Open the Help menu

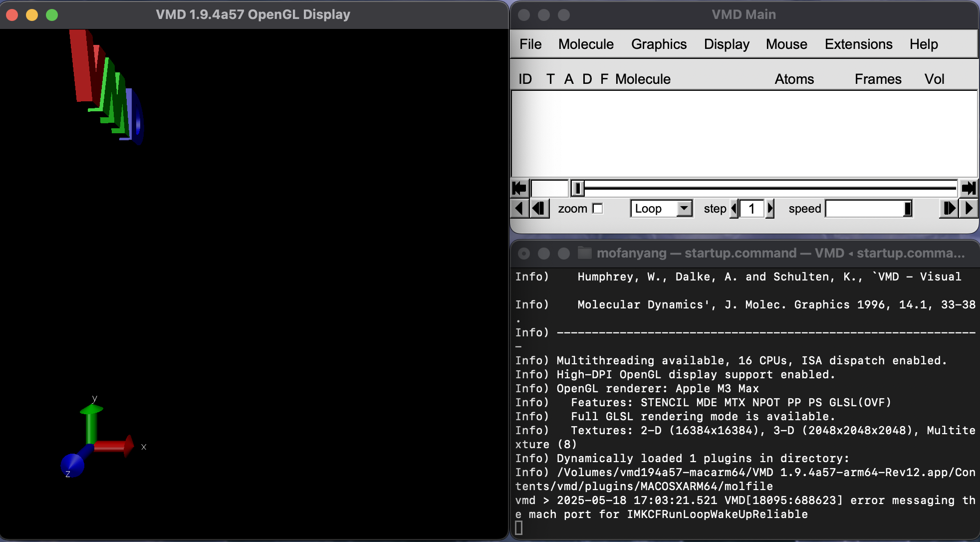(x=924, y=44)
